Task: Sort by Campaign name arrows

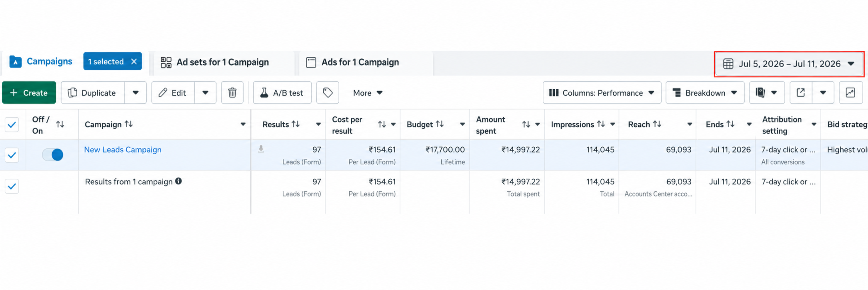Action: point(129,124)
